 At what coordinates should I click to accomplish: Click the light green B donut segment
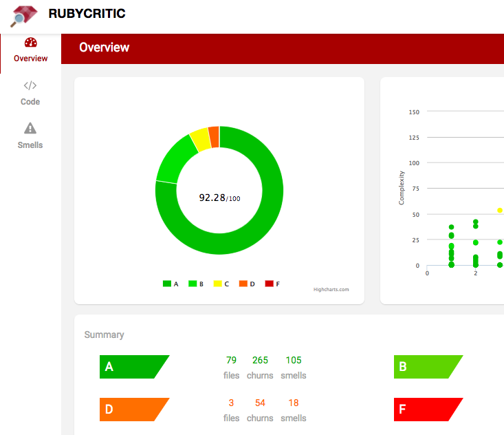(x=173, y=161)
